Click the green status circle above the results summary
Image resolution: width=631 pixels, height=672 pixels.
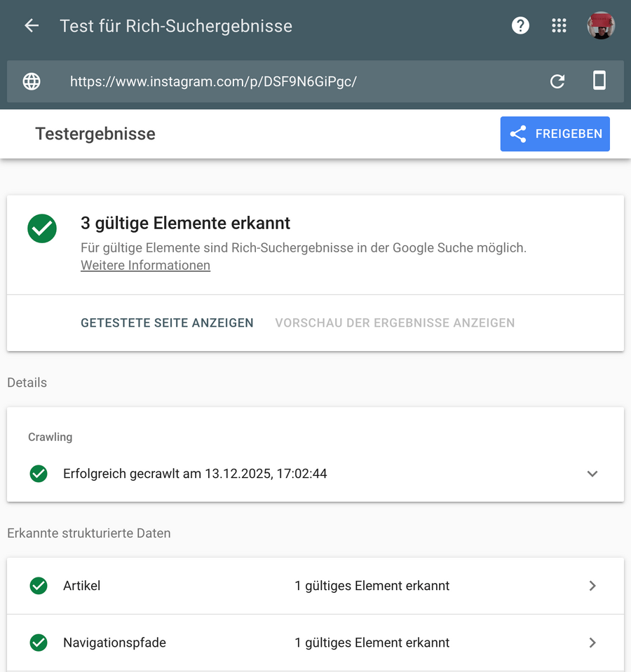(x=42, y=228)
